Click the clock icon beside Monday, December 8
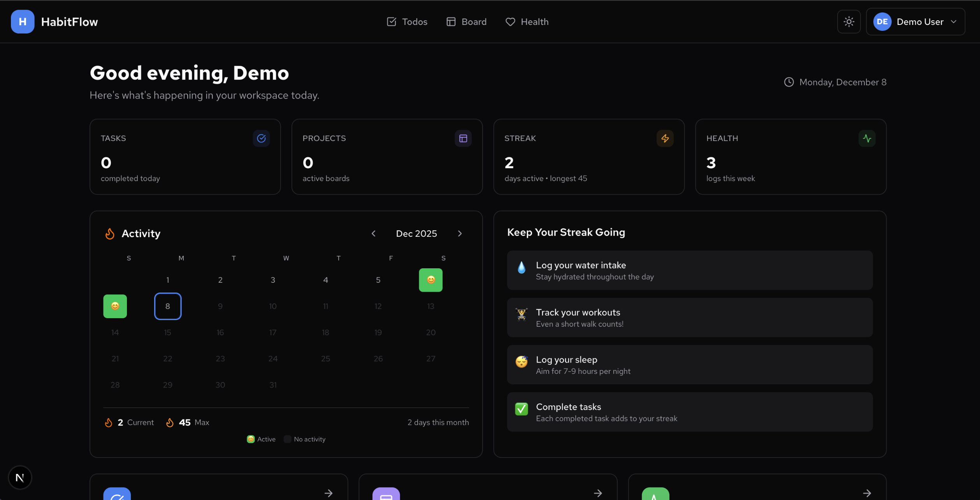Viewport: 980px width, 500px height. [789, 82]
